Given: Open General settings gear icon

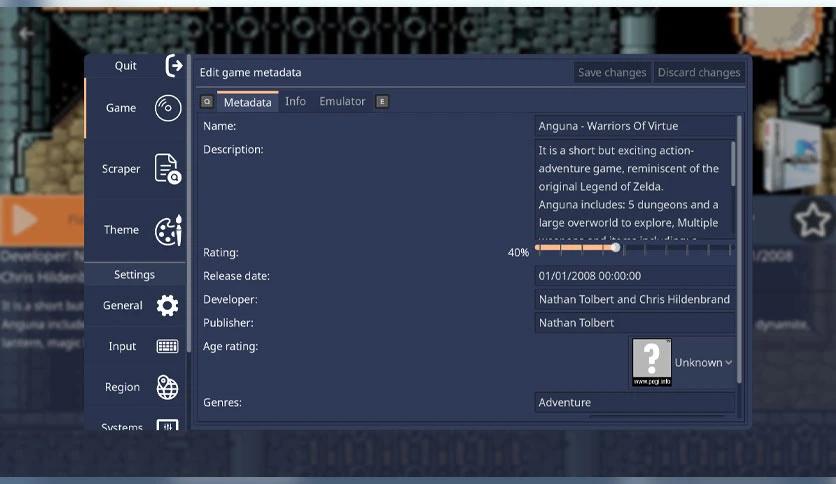Looking at the screenshot, I should click(x=167, y=305).
